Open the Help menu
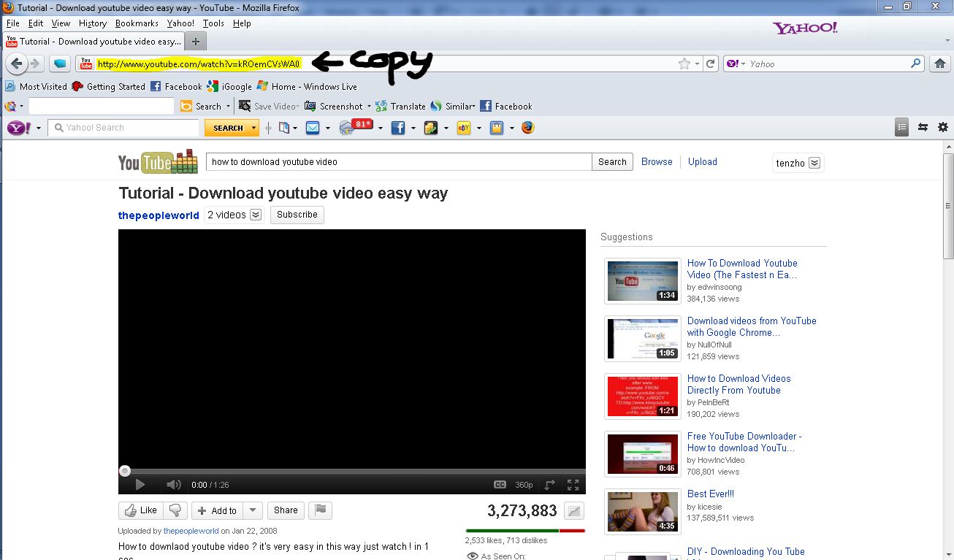 pos(242,23)
